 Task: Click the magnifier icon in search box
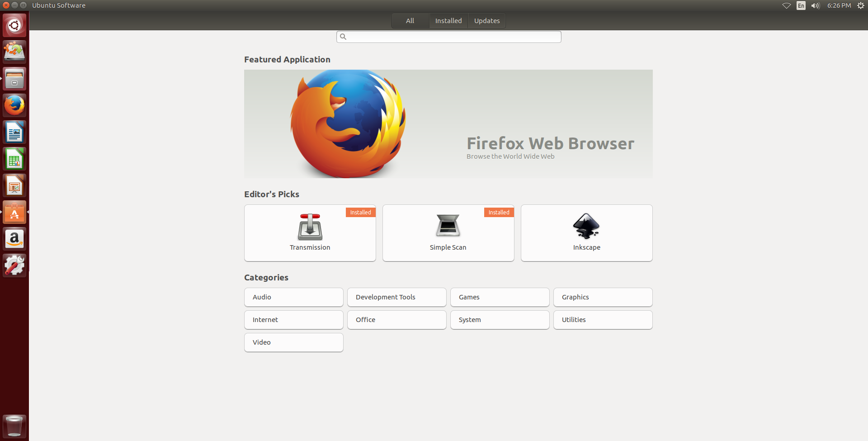tap(343, 37)
